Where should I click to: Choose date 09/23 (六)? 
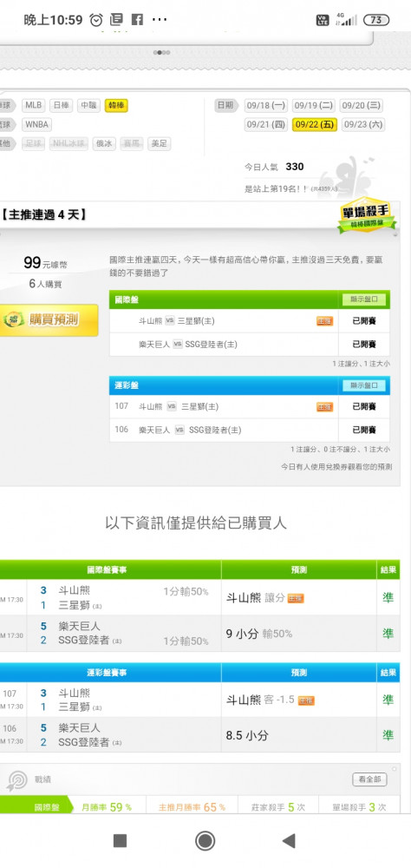click(363, 124)
